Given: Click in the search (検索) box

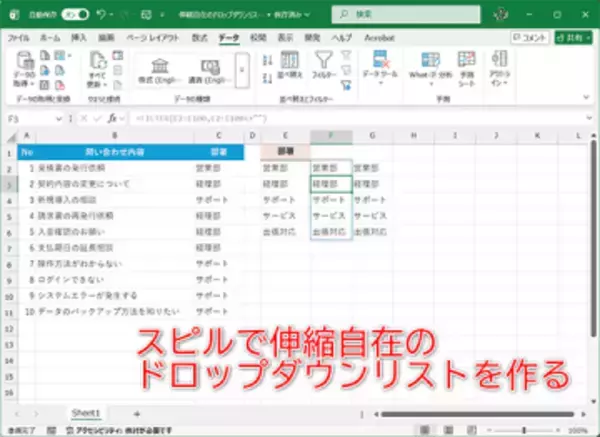Looking at the screenshot, I should point(406,15).
